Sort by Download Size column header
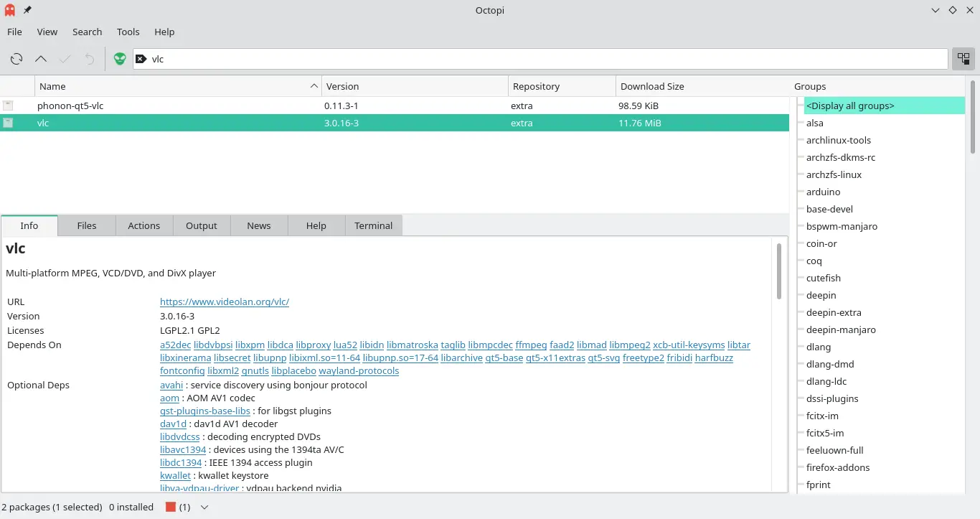 702,86
